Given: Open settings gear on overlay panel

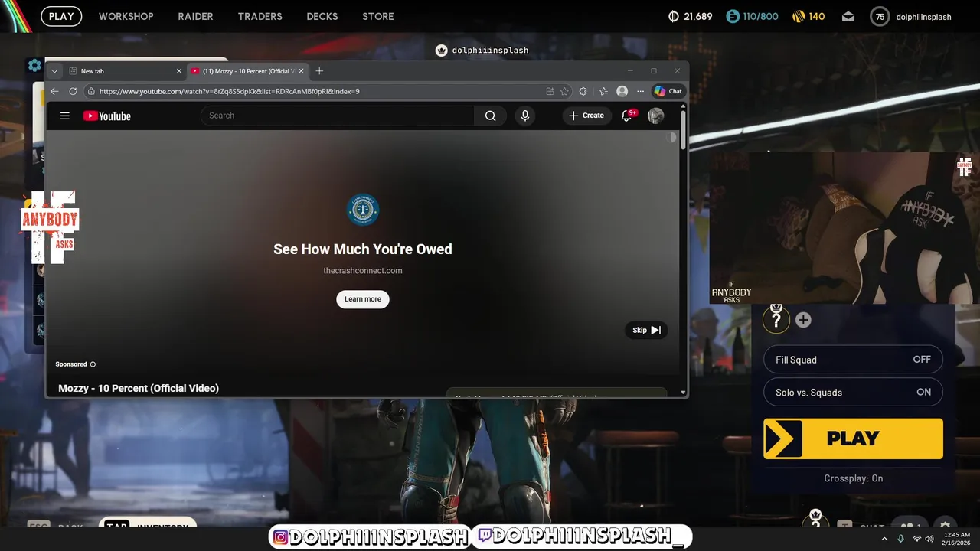Looking at the screenshot, I should click(x=34, y=65).
